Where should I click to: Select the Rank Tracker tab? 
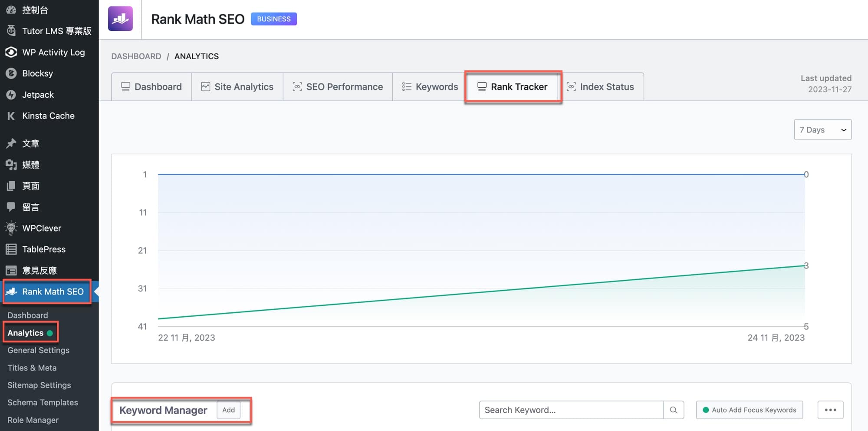pos(513,86)
